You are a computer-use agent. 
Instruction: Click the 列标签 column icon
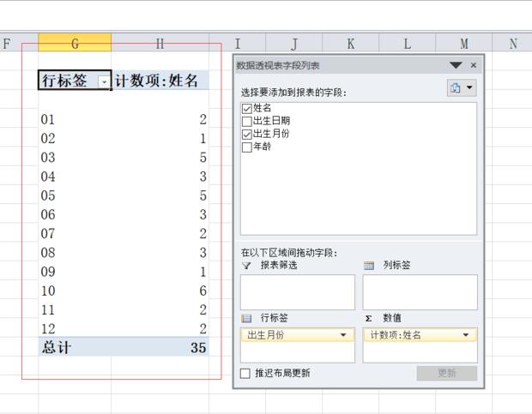(369, 266)
